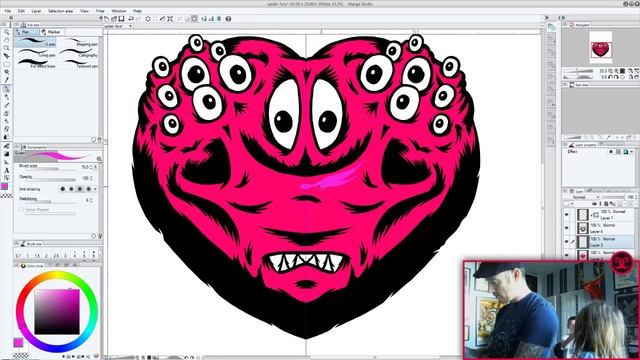The image size is (640, 360).
Task: Toggle visibility of the bottom visible layer
Action: point(567,255)
